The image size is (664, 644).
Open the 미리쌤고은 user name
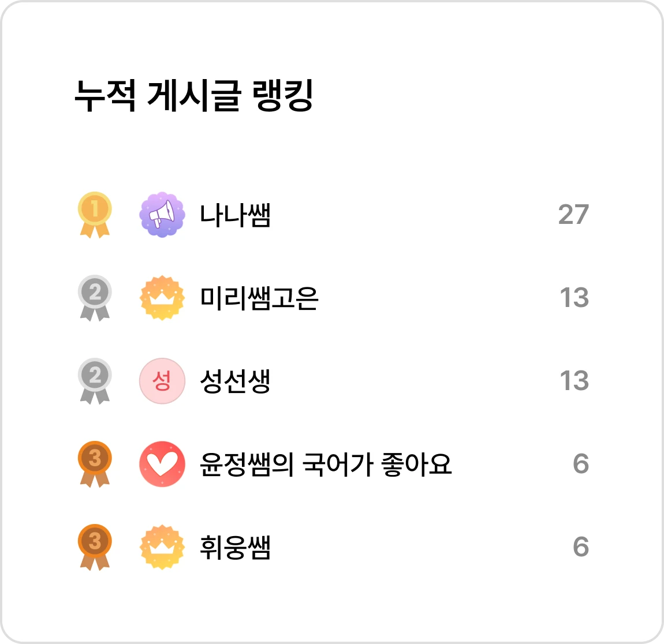(x=259, y=298)
